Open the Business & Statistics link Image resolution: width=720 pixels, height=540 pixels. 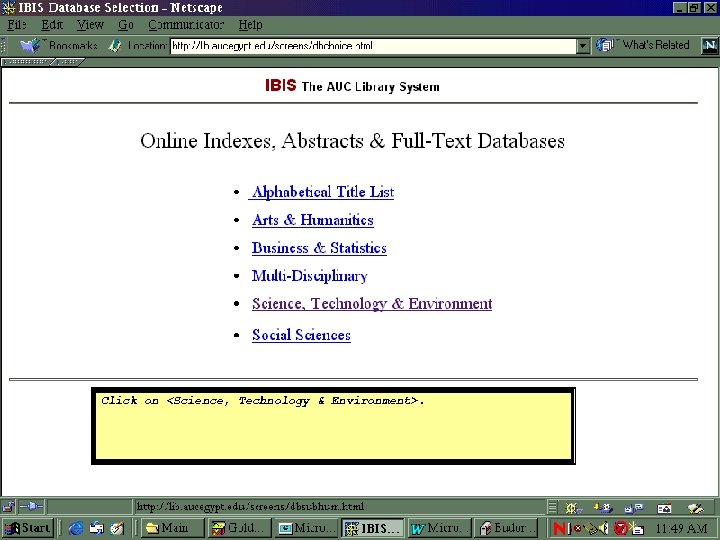point(319,248)
